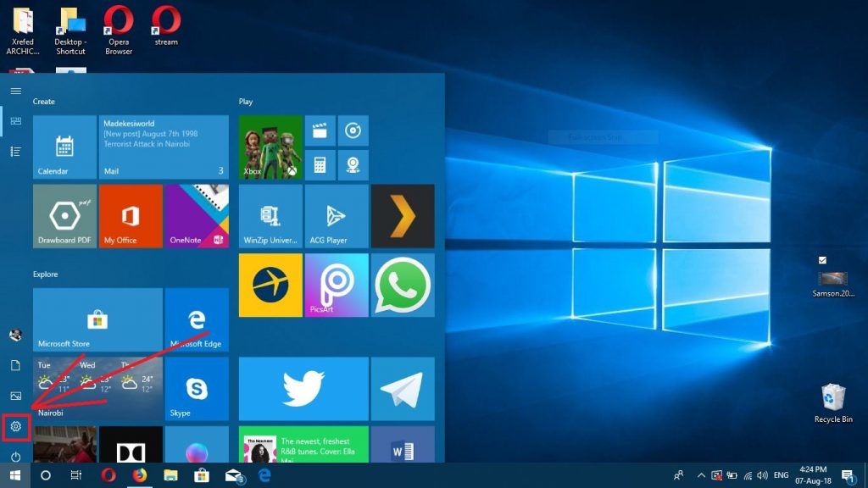Open Action Center notifications icon

(x=848, y=476)
